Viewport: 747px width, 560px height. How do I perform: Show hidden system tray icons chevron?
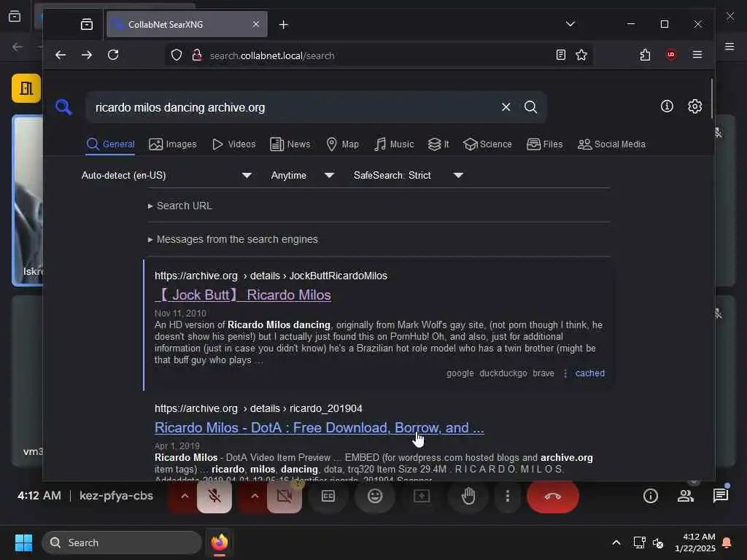[x=616, y=542]
